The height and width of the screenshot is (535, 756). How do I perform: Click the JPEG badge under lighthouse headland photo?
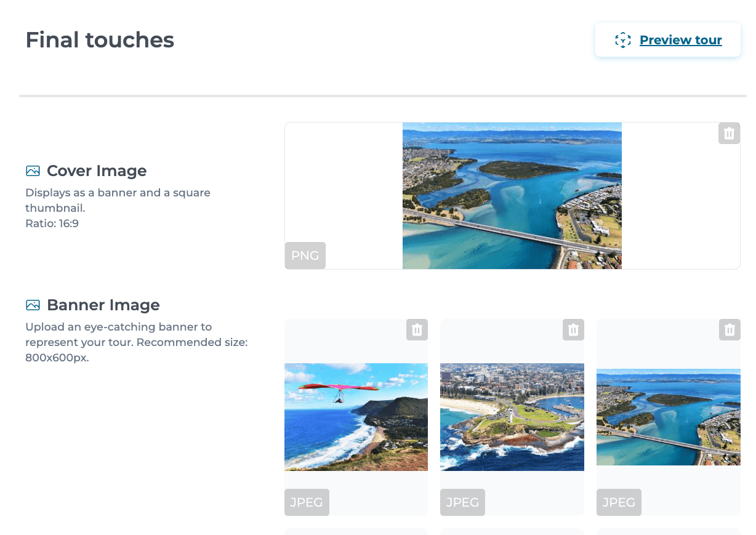tap(462, 502)
